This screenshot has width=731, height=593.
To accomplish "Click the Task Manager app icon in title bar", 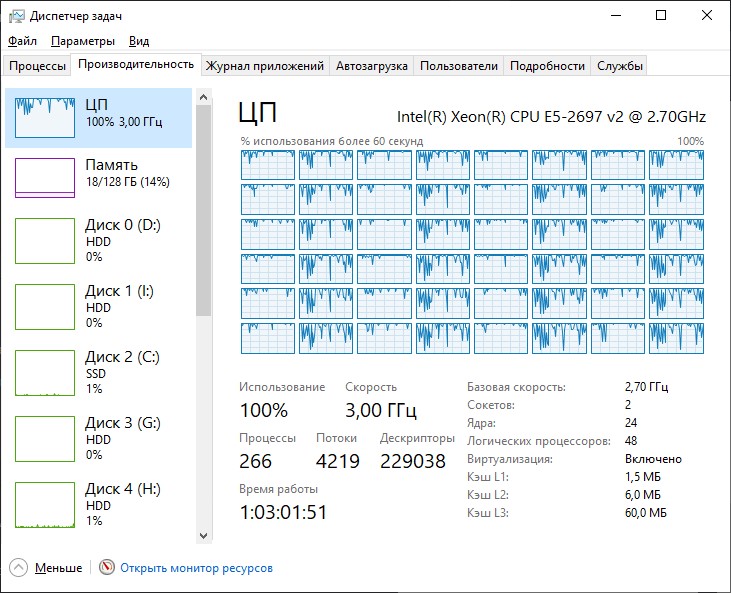I will (16, 16).
